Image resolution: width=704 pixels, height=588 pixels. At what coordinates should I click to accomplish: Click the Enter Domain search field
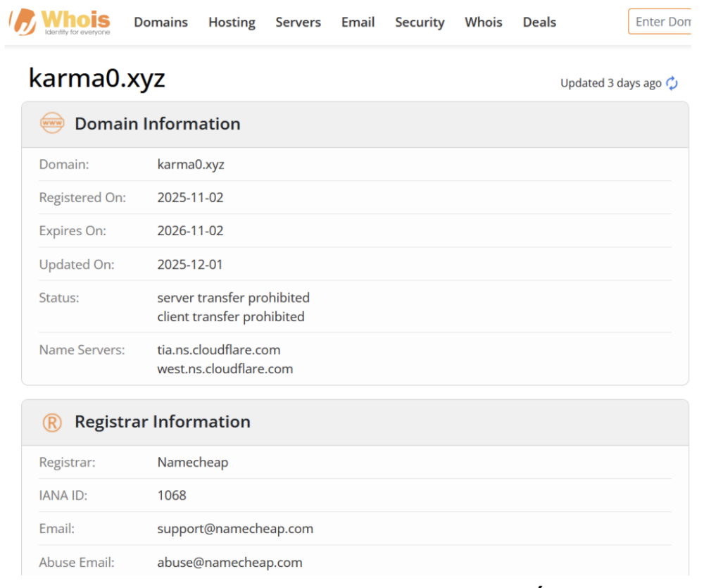click(x=660, y=22)
